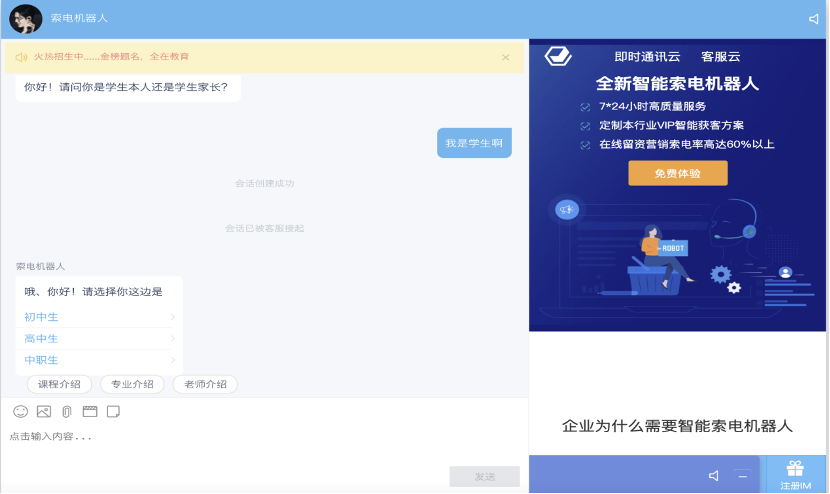The height and width of the screenshot is (494, 830).
Task: Expand the 初中生 option arrow
Action: click(x=172, y=317)
